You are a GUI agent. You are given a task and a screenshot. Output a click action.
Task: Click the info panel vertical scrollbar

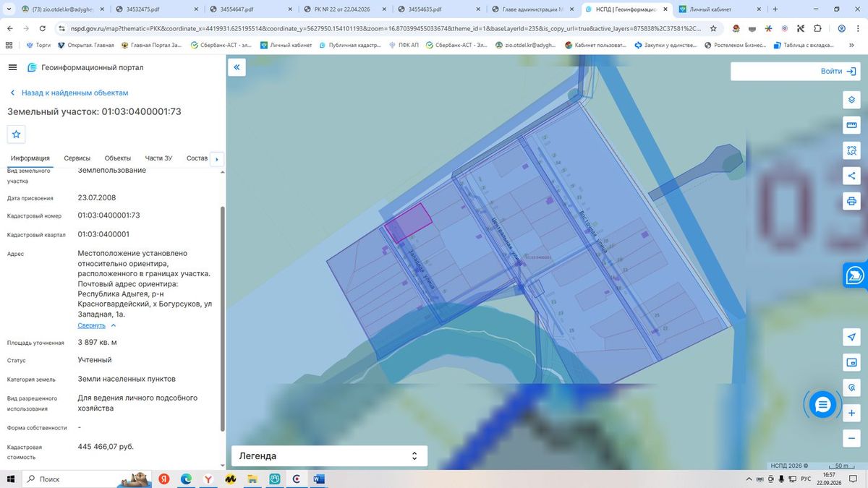[x=222, y=318]
